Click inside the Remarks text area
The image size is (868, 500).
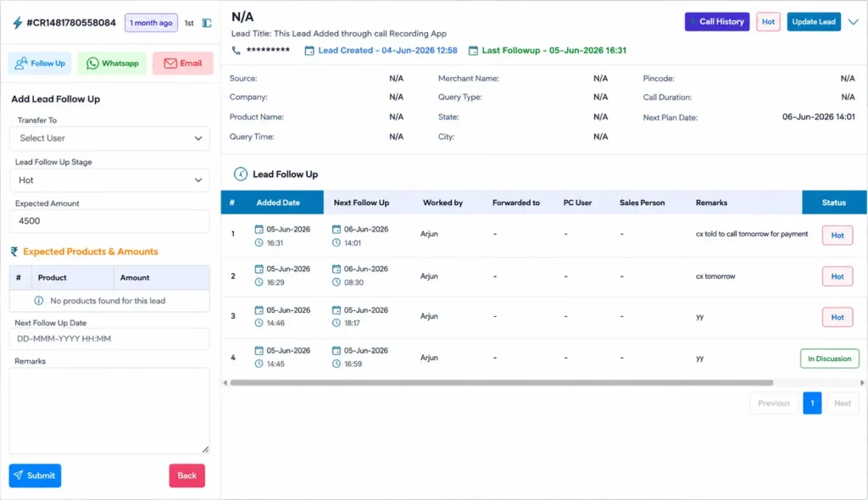click(109, 411)
